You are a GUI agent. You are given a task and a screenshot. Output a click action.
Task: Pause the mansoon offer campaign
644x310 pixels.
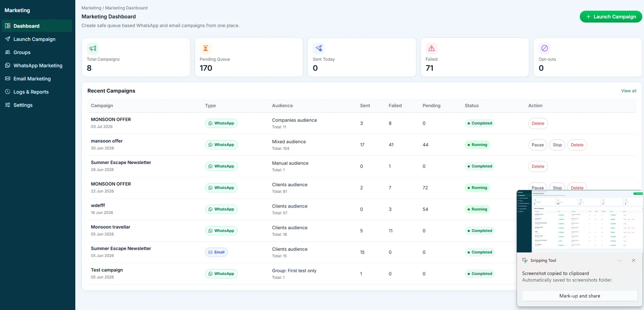537,145
